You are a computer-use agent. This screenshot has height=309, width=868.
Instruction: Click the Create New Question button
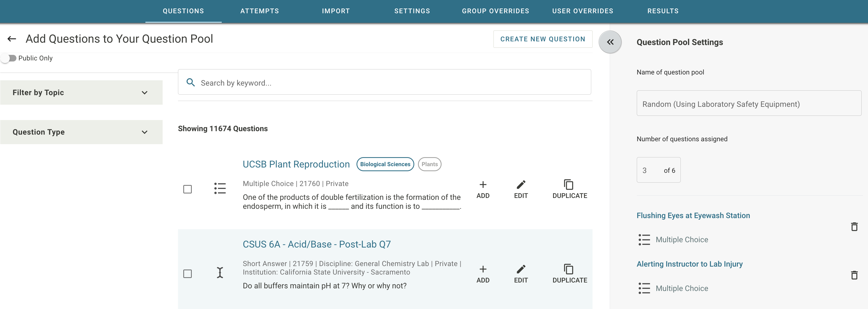coord(542,39)
